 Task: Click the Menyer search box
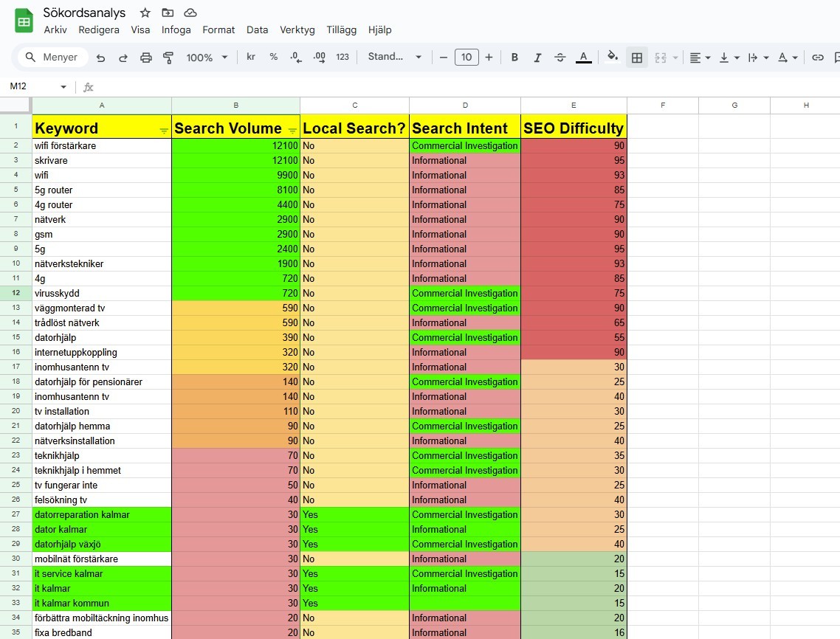coord(52,58)
